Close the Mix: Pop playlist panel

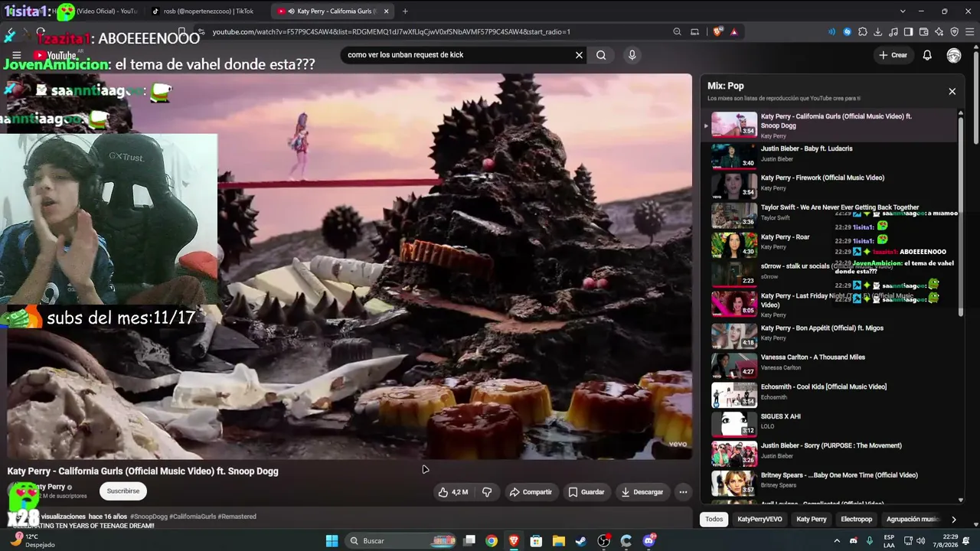pyautogui.click(x=952, y=91)
